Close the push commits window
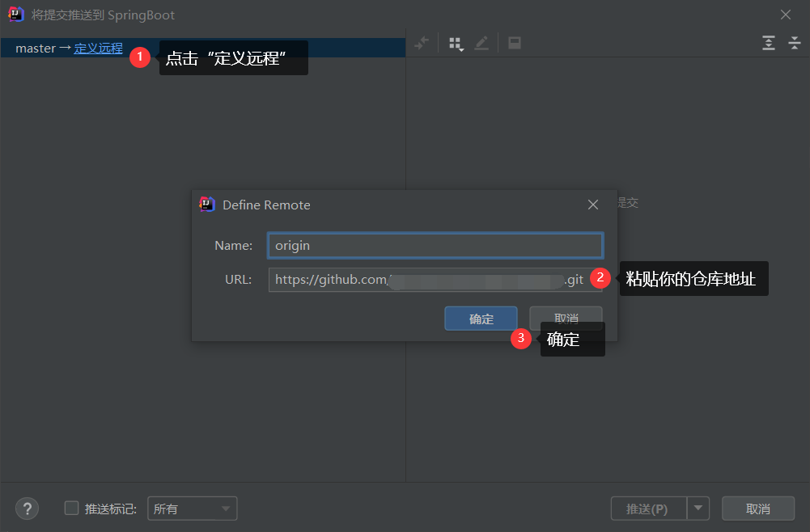This screenshot has width=810, height=532. tap(786, 15)
